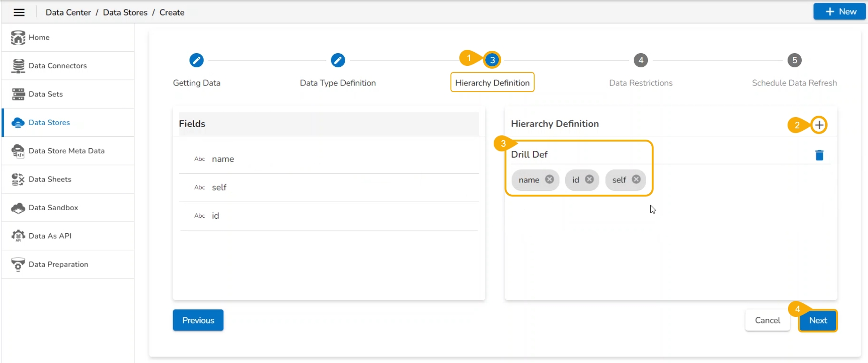
Task: Click the New button at top right
Action: pyautogui.click(x=840, y=12)
